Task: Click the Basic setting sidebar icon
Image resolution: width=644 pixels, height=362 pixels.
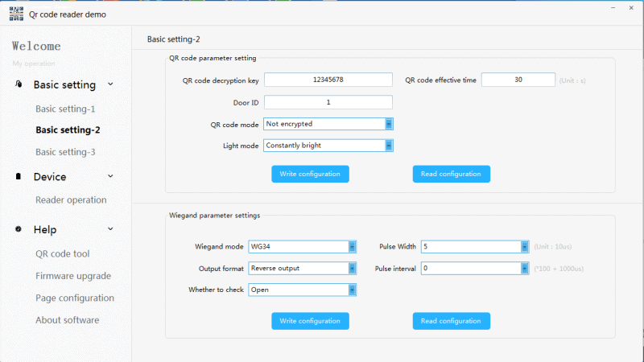Action: click(x=19, y=84)
